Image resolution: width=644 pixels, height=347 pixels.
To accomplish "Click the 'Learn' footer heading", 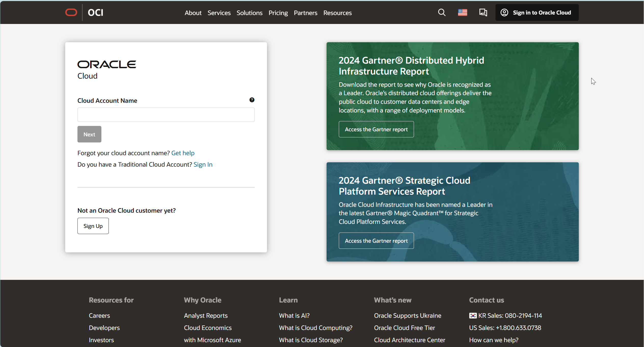I will (x=288, y=300).
